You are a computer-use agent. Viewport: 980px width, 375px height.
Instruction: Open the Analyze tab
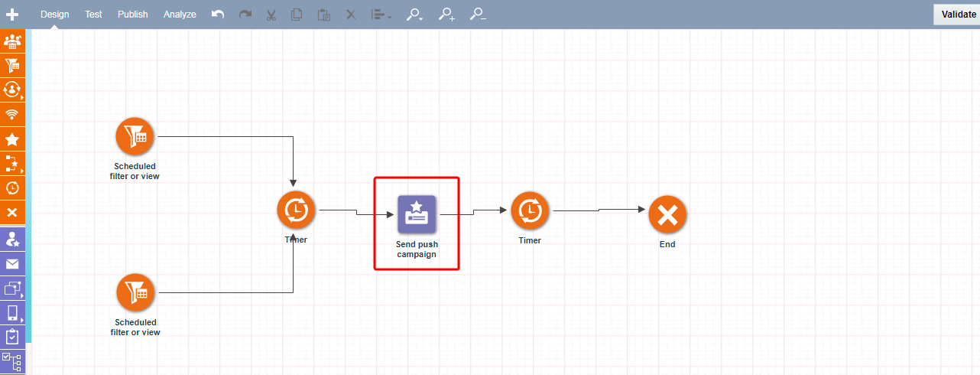coord(180,15)
